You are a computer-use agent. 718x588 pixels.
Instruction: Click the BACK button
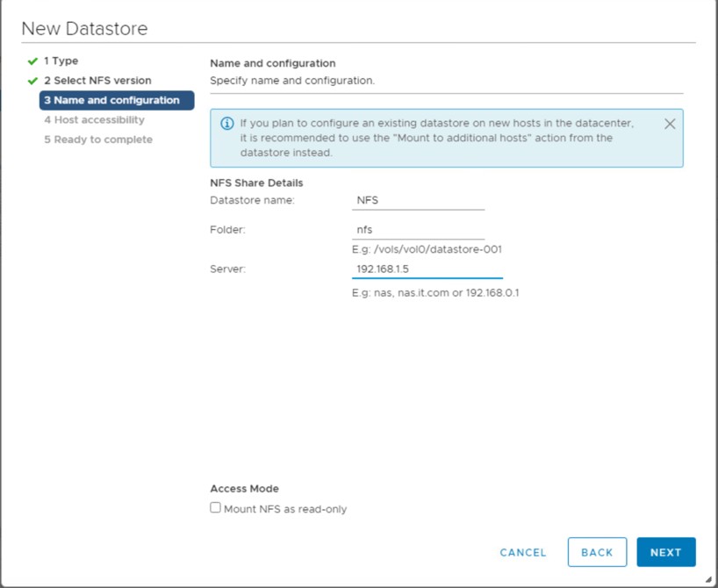click(x=597, y=552)
